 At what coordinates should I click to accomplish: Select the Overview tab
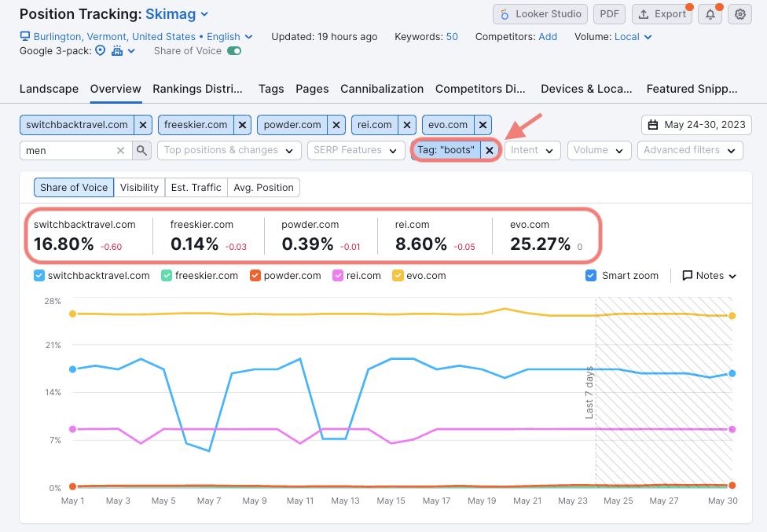pos(116,89)
